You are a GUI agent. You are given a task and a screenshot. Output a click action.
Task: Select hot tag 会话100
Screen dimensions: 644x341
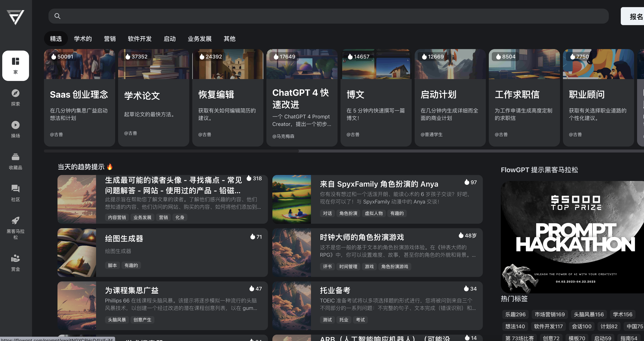tap(582, 327)
